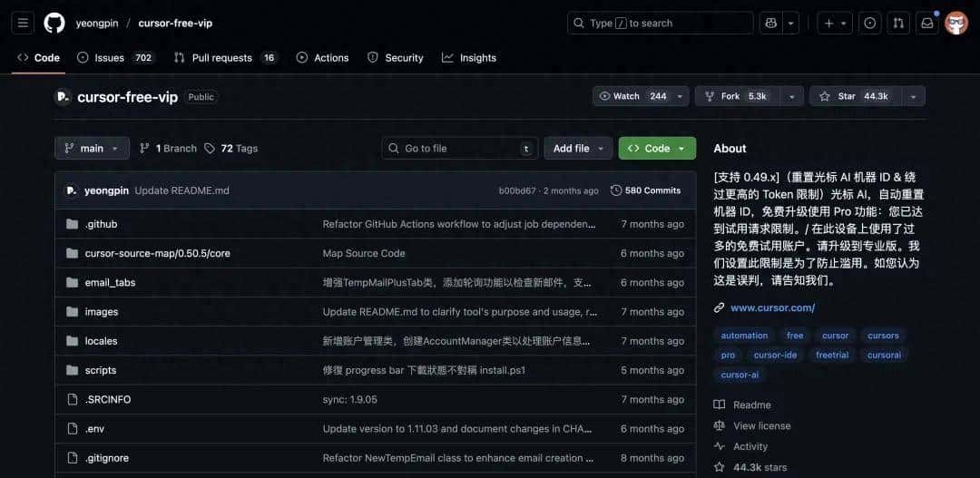Screen dimensions: 980x478
Task: Switch to the Issues tab
Action: (x=115, y=57)
